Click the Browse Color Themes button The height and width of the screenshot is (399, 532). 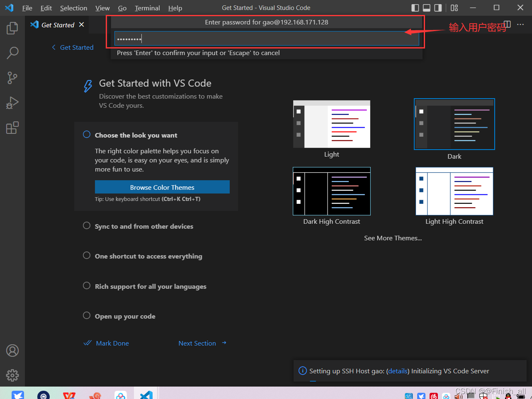point(162,187)
